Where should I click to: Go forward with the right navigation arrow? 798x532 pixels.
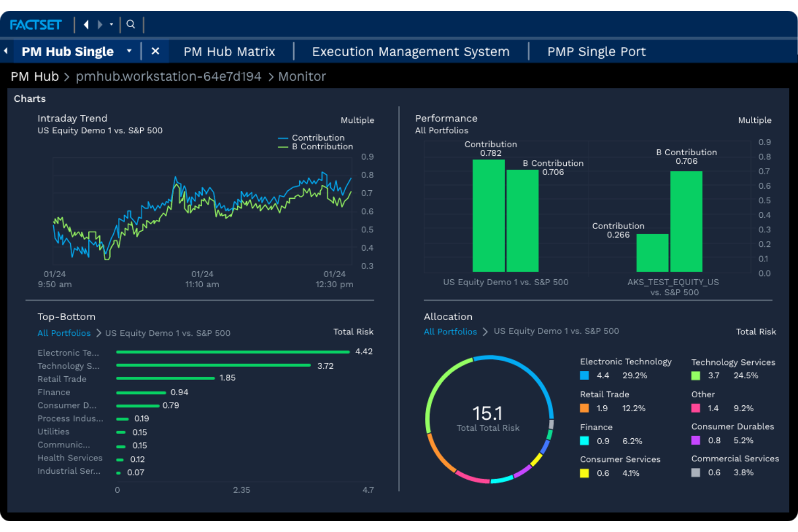(x=100, y=24)
